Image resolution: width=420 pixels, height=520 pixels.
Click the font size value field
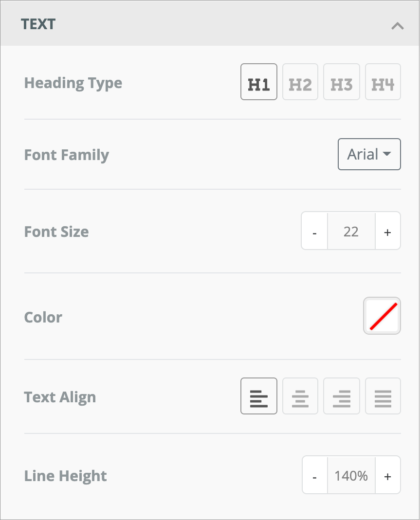[x=351, y=232]
